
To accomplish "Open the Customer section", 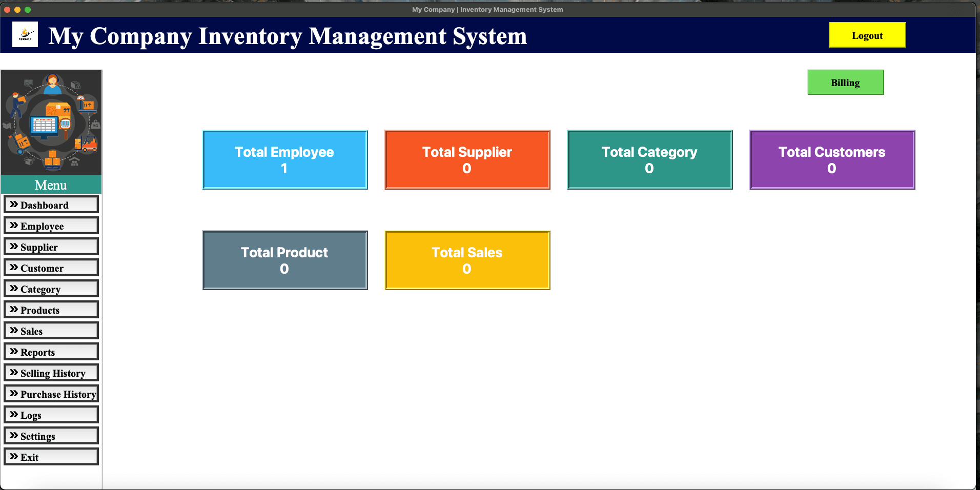I will point(51,268).
